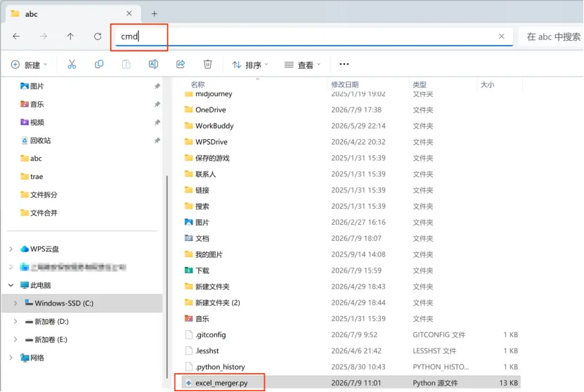The height and width of the screenshot is (392, 584).
Task: Expand the 网络 tree node
Action: (x=11, y=358)
